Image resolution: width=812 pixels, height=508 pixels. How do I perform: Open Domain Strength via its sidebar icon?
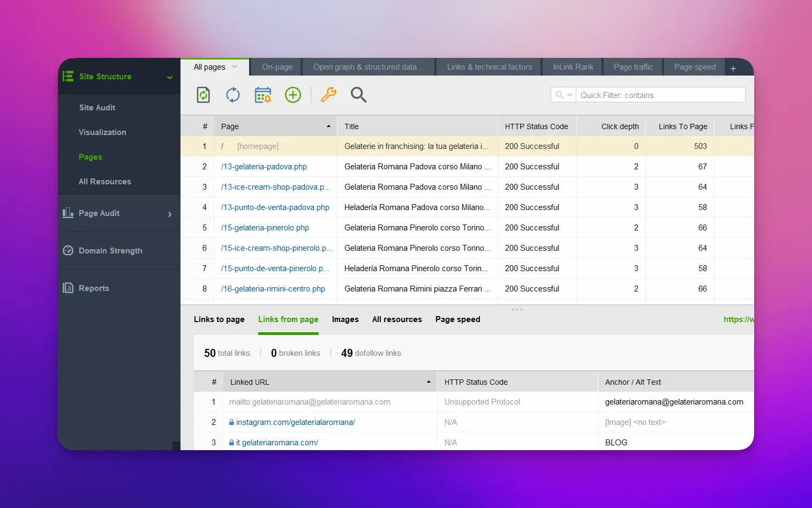point(68,250)
